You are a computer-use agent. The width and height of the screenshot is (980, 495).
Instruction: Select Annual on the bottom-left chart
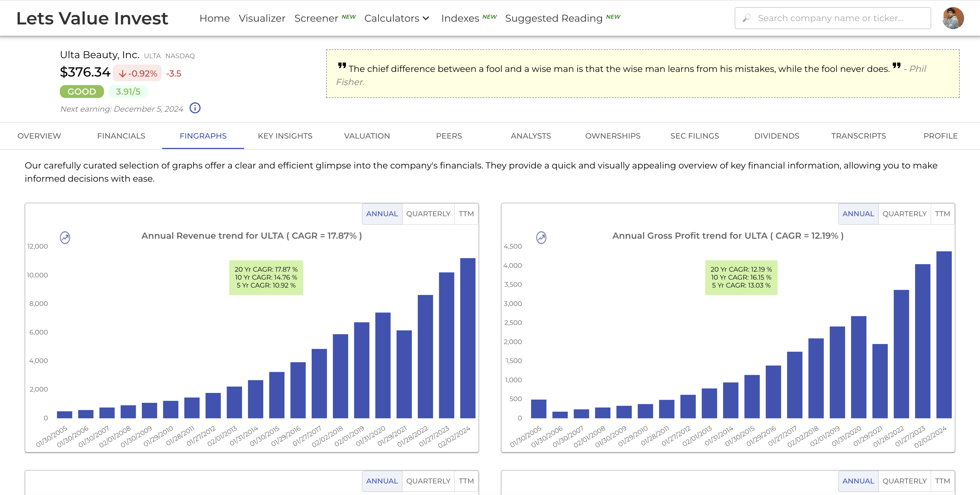coord(382,481)
